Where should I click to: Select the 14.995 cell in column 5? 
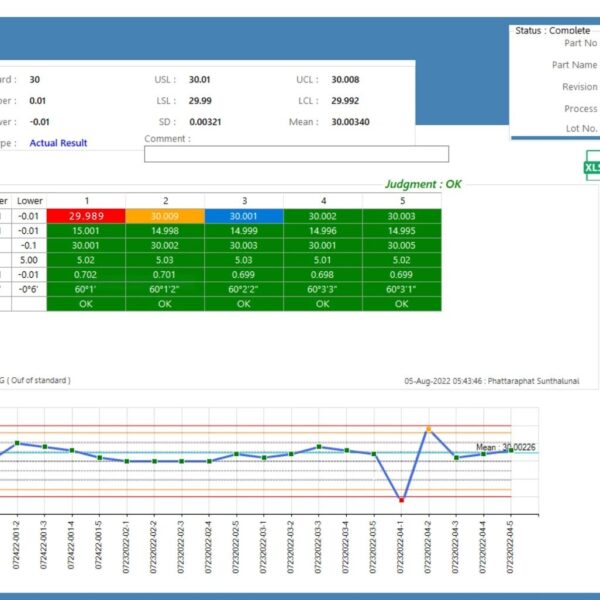click(401, 230)
